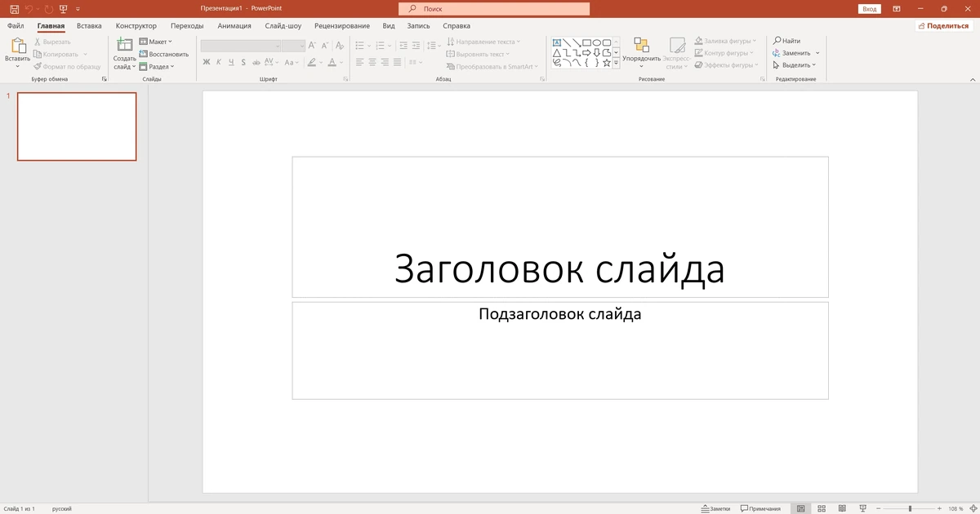Select the Text Box shape in gallery
The image size is (980, 514).
tap(557, 42)
